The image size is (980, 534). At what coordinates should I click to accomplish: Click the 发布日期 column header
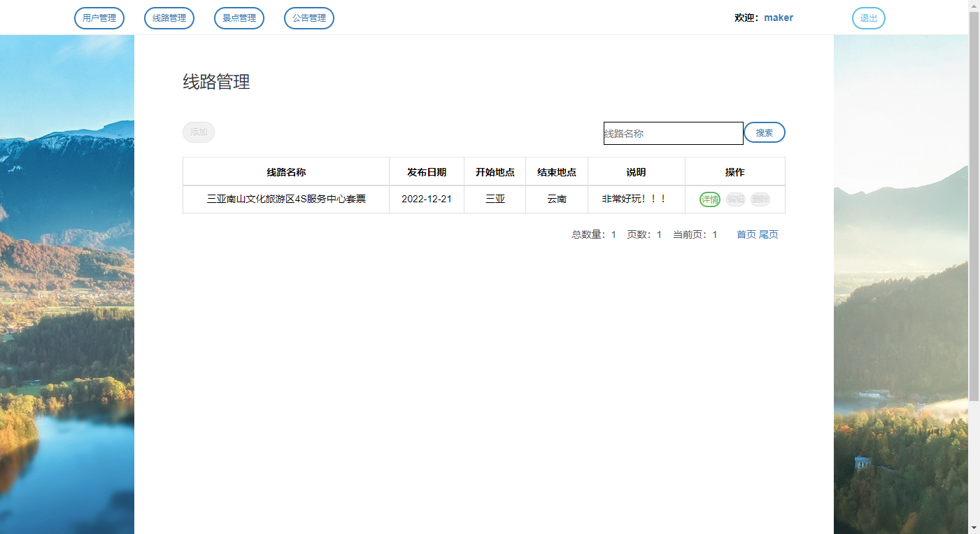[427, 171]
